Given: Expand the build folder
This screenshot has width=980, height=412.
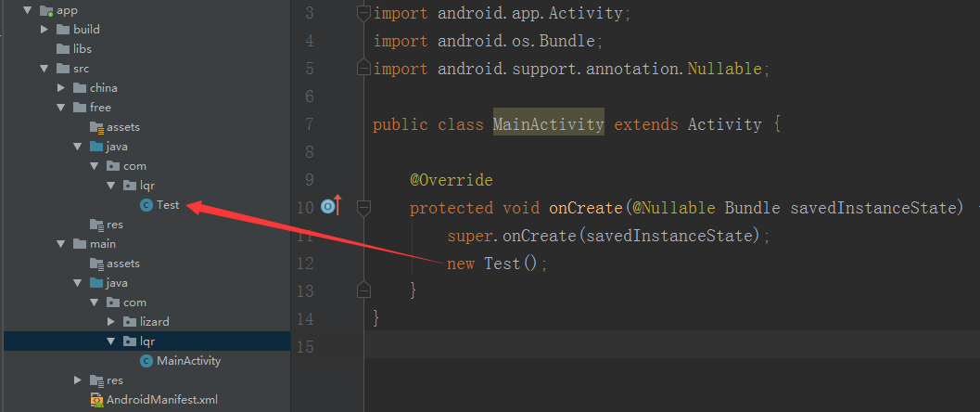Looking at the screenshot, I should (x=44, y=30).
